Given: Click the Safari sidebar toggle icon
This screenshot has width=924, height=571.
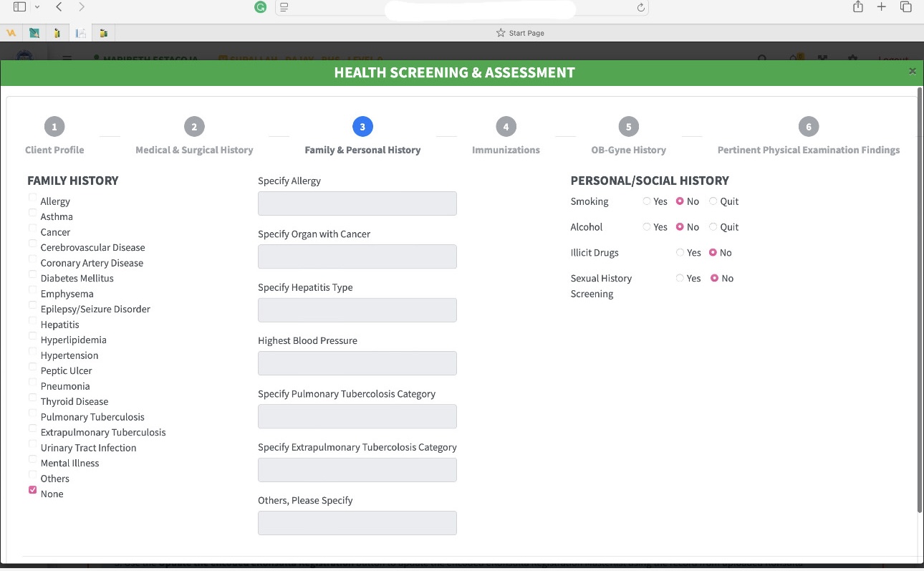Looking at the screenshot, I should point(19,7).
